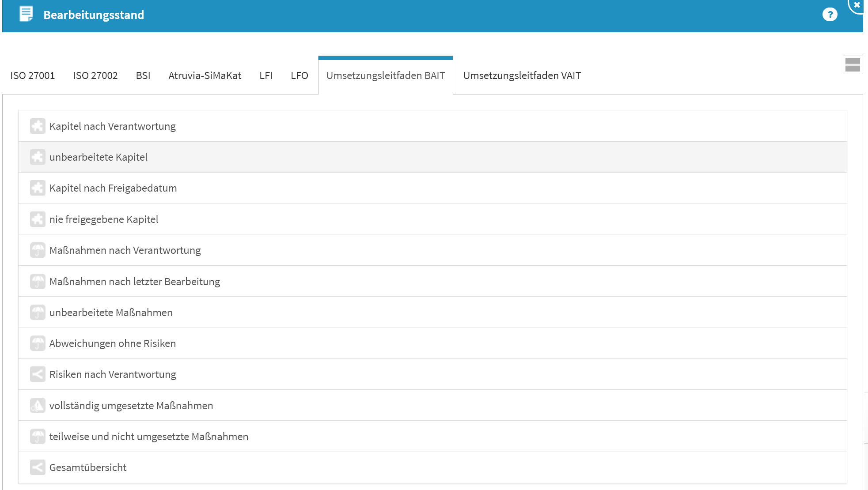Close the Bearbeitungsstand dialog
Viewport: 868px width, 490px height.
point(857,5)
